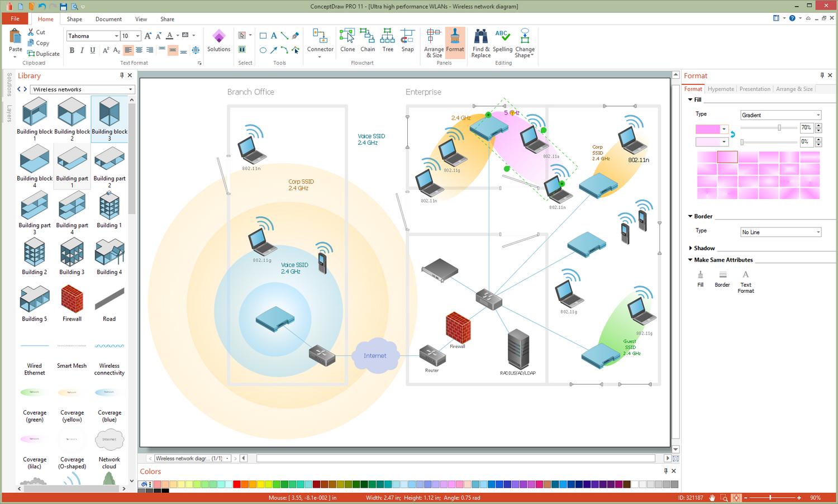Open the Presentation tab in Format panel

tap(755, 89)
